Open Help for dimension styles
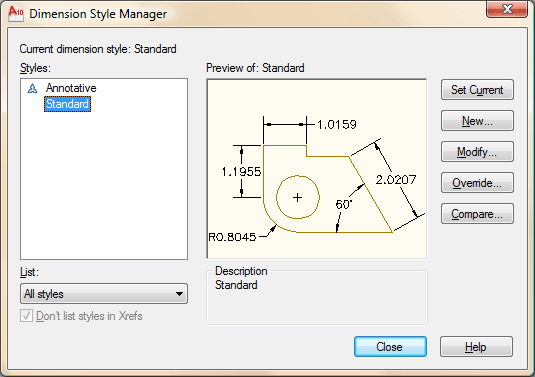 (x=476, y=347)
